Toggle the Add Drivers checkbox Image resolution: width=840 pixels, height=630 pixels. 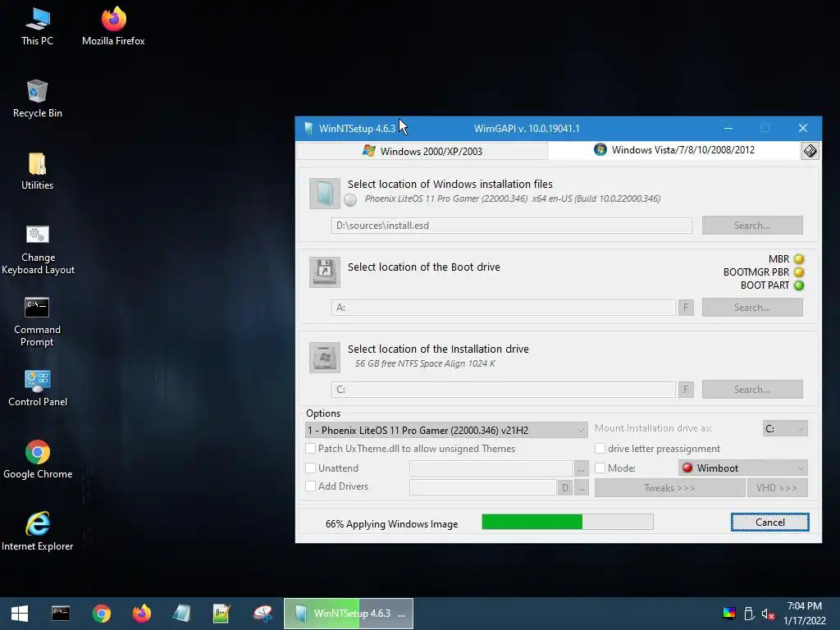click(311, 486)
